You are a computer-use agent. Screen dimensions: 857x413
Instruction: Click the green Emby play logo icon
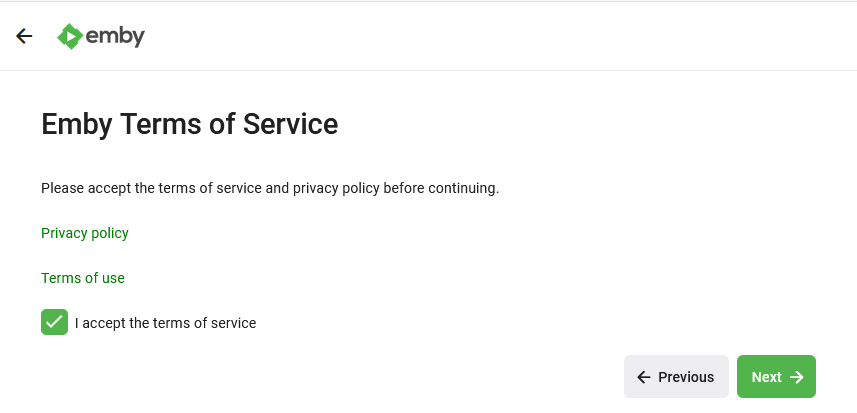[x=70, y=37]
